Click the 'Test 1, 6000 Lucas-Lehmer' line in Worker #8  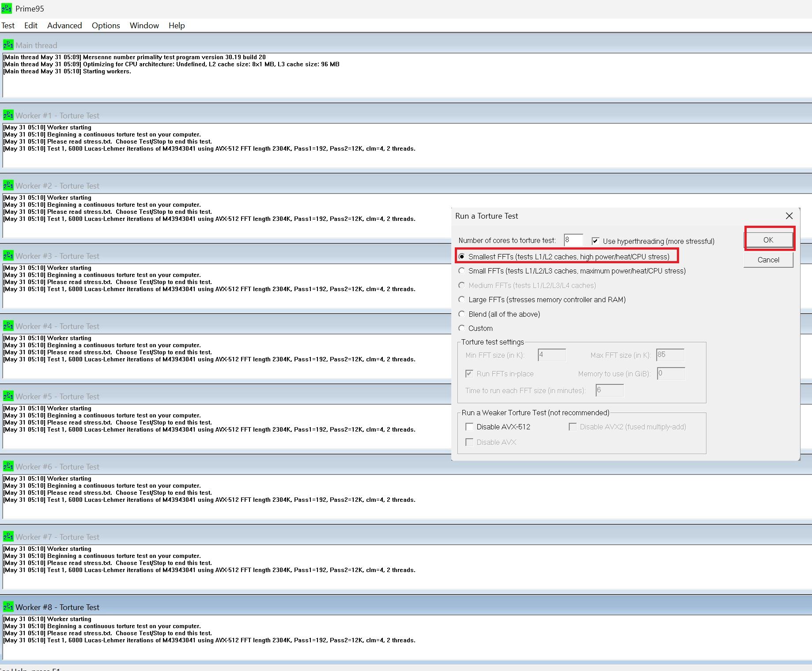point(209,640)
